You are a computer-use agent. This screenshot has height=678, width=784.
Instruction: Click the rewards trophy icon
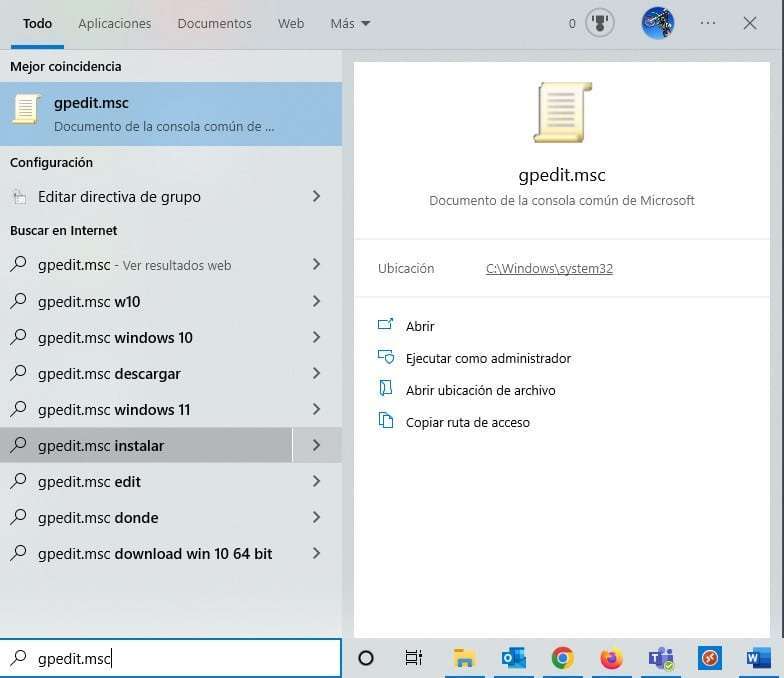(600, 23)
